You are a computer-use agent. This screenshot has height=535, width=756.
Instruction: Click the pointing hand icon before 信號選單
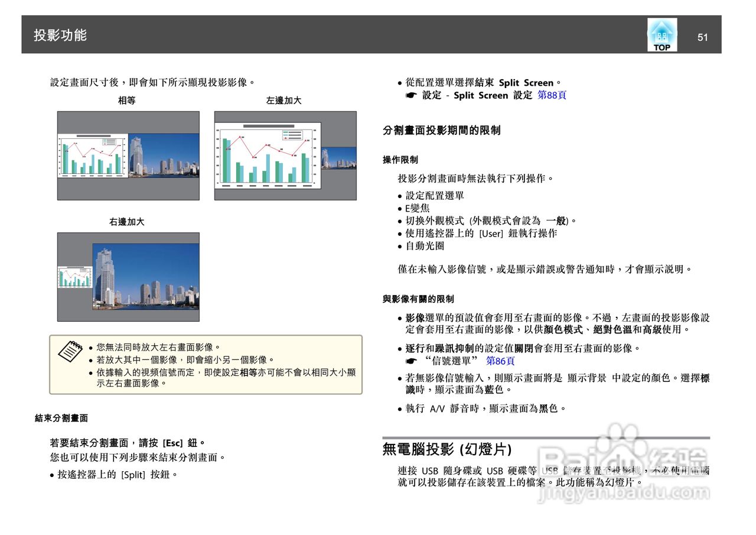(411, 361)
